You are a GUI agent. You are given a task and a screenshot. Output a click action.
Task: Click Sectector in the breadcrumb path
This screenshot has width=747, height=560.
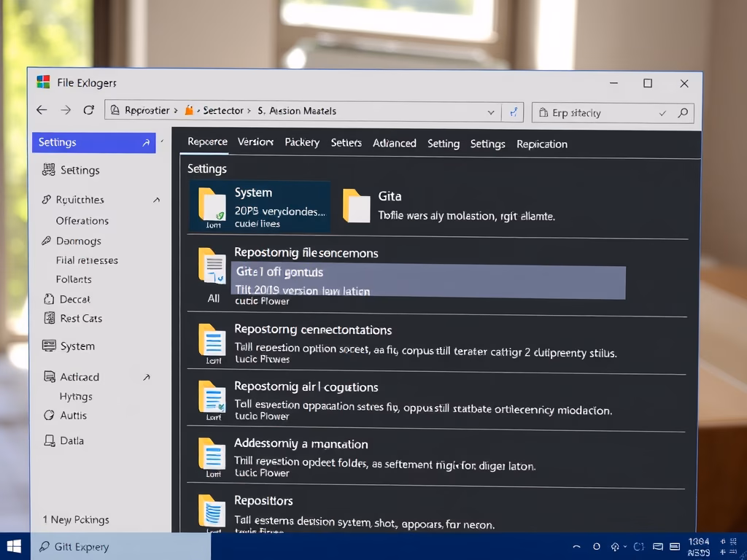(223, 111)
